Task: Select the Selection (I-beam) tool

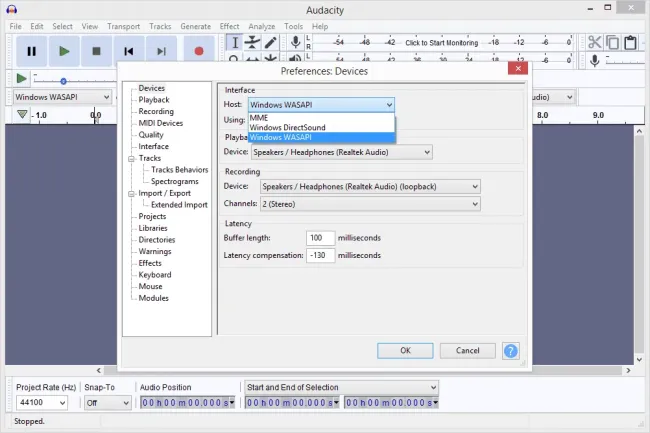Action: pyautogui.click(x=235, y=42)
